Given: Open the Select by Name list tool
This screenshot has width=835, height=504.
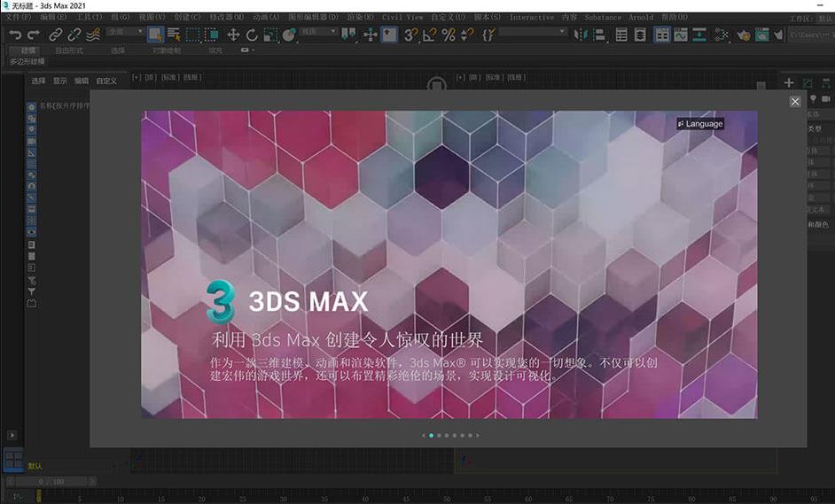Looking at the screenshot, I should pyautogui.click(x=174, y=35).
